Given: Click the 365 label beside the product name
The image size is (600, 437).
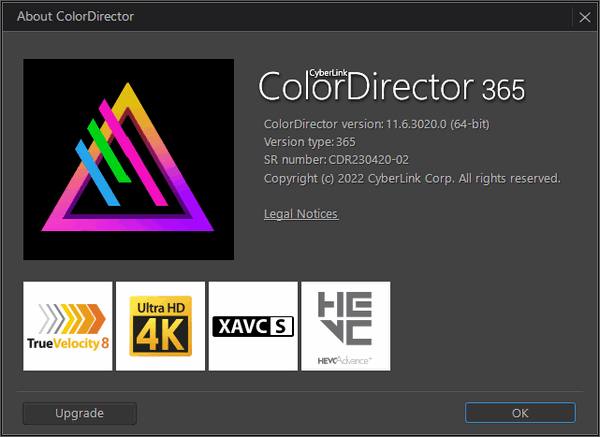Looking at the screenshot, I should (503, 90).
